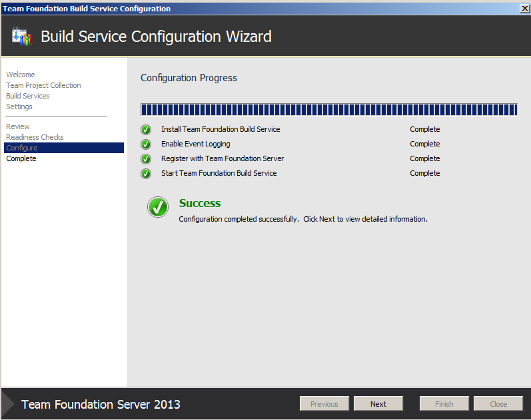Image resolution: width=531 pixels, height=420 pixels.
Task: Click the green check beside Enable Event Logging
Action: [x=146, y=144]
